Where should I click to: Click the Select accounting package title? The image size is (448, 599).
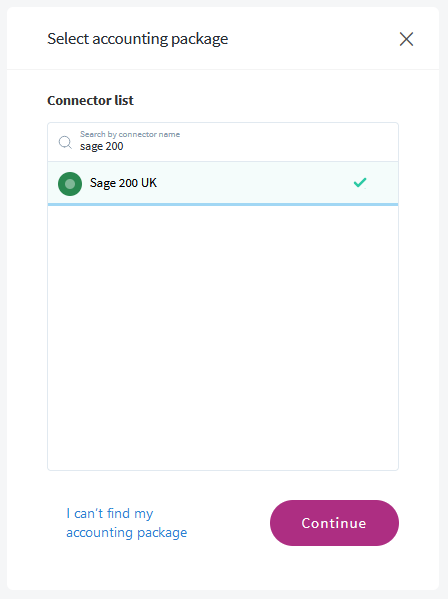(x=137, y=39)
